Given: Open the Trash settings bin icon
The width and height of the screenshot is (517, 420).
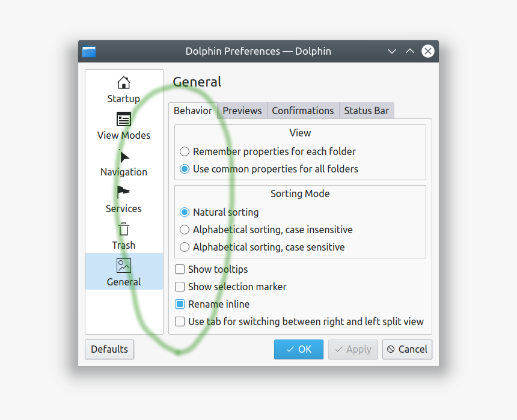Looking at the screenshot, I should 124,229.
